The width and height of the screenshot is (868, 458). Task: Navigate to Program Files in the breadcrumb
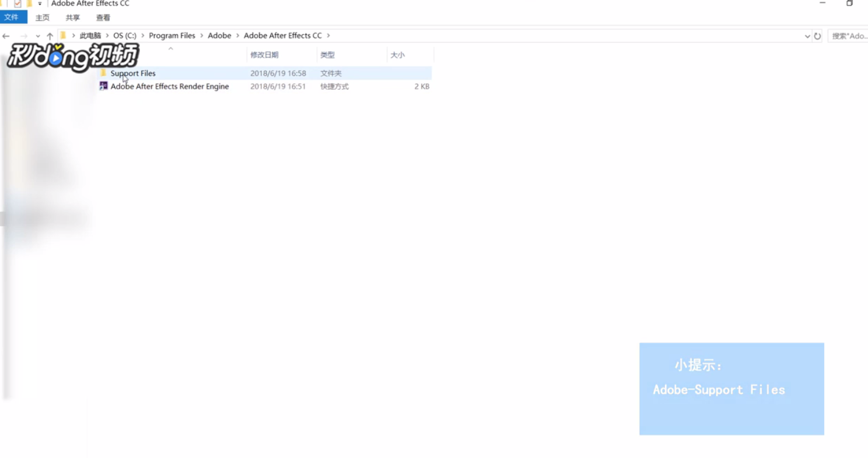click(x=172, y=36)
